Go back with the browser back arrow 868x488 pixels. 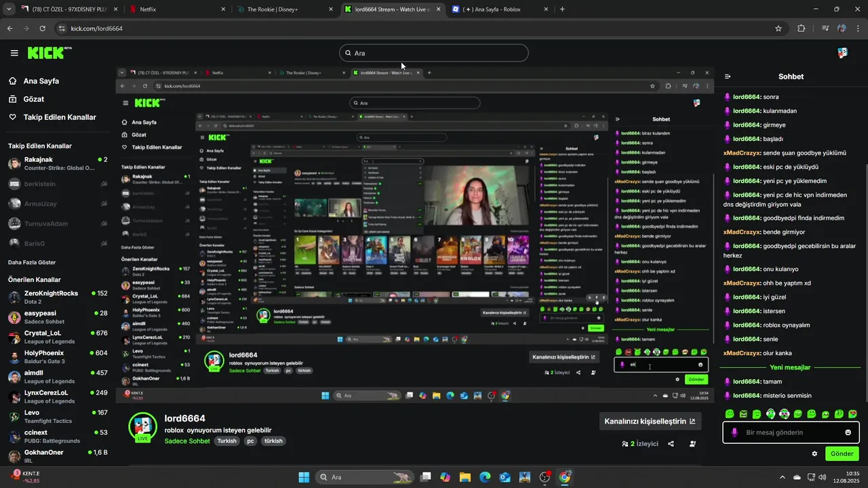9,28
